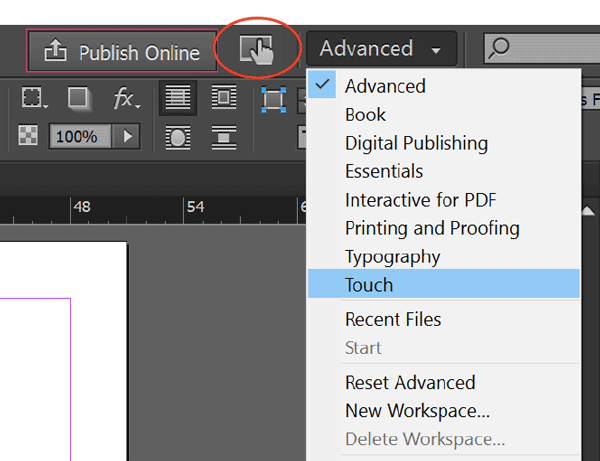Edit the 100% opacity field
The width and height of the screenshot is (600, 461).
[80, 136]
